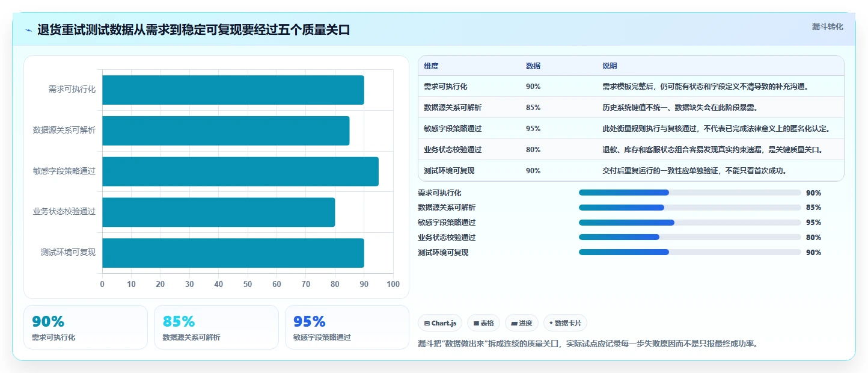This screenshot has width=868, height=373.
Task: Click the 95% value in the table
Action: point(533,129)
